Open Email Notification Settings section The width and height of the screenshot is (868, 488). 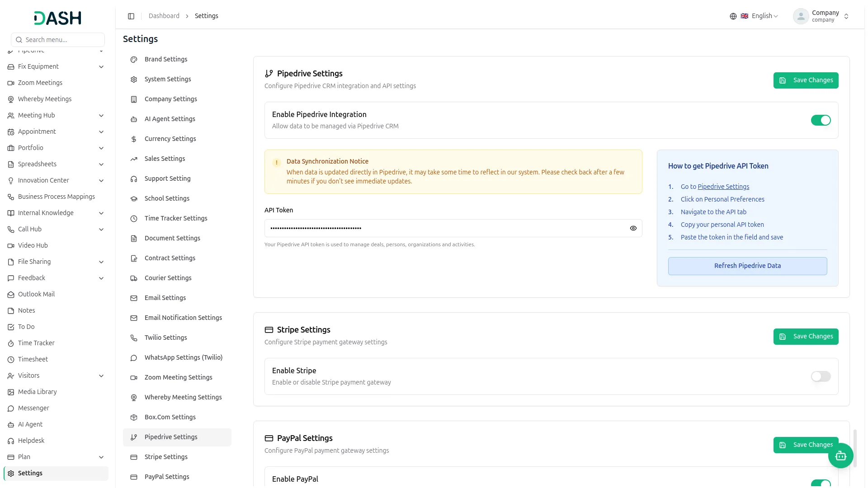tap(177, 318)
